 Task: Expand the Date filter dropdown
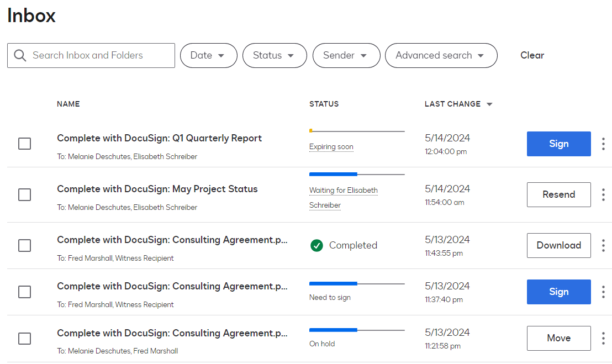pos(208,56)
